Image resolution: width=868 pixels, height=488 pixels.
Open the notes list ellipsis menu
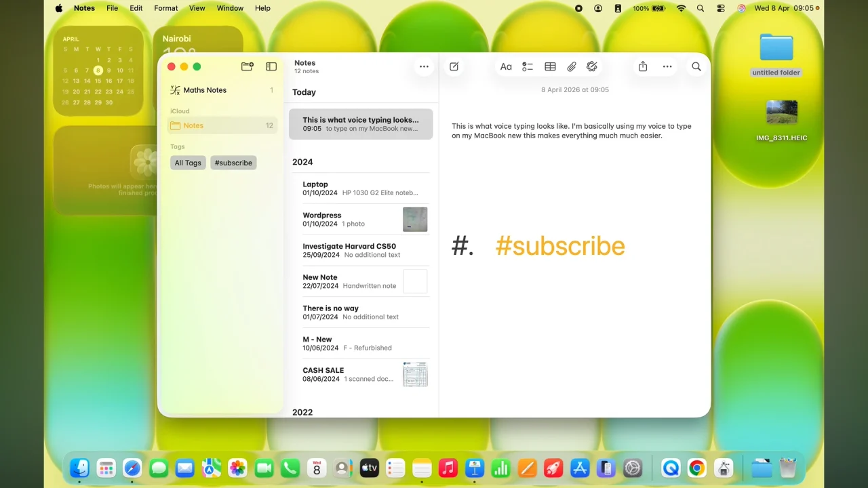424,66
